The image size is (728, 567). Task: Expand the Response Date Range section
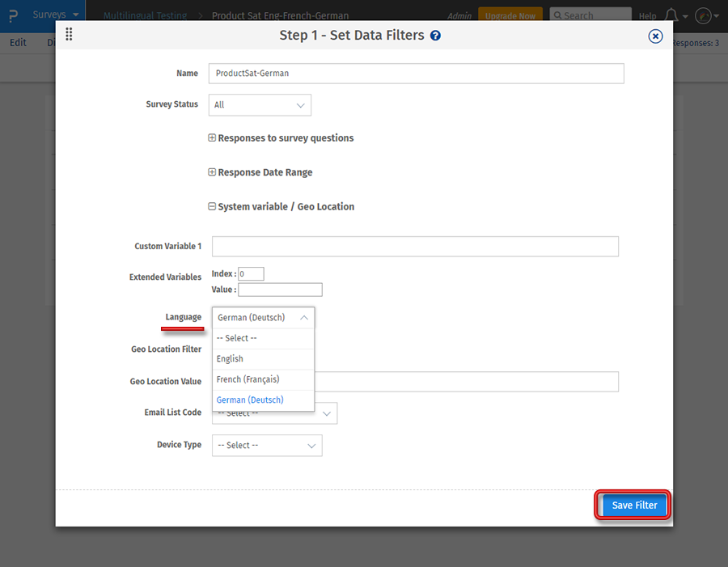point(212,172)
